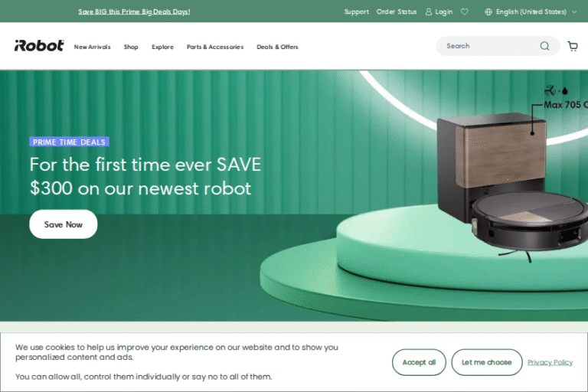Open the Explore menu
The image size is (588, 392).
[162, 47]
